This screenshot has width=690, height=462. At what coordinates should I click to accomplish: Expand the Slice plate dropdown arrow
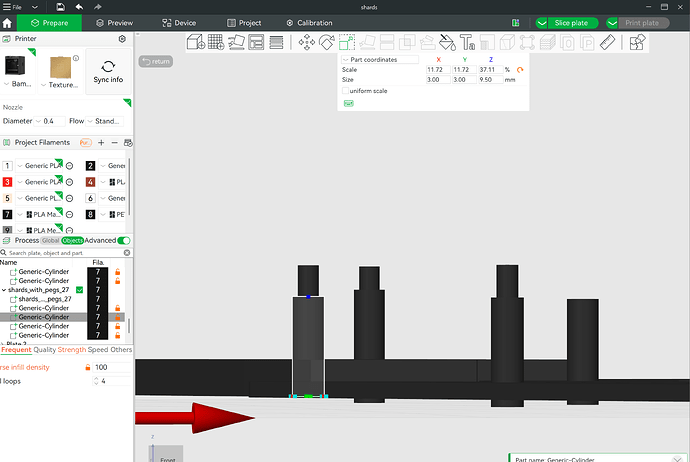[542, 23]
